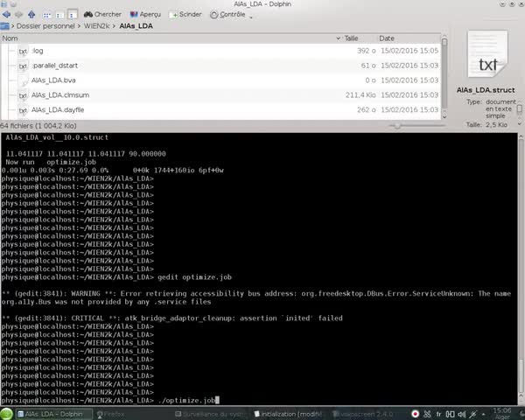Click the pin icon in title bar

coord(13,4)
